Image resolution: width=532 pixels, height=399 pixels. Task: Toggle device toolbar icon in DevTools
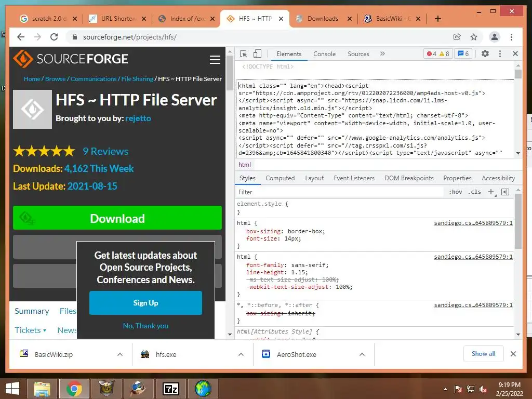[x=258, y=54]
